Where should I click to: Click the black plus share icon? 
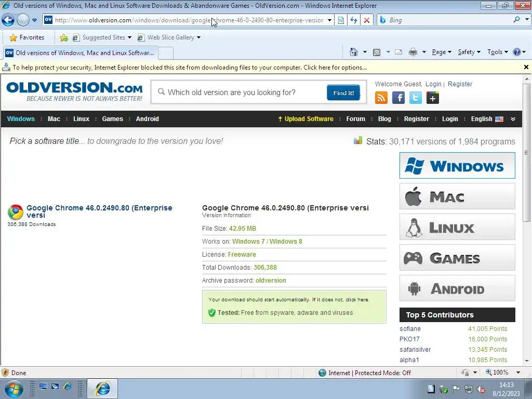pos(433,98)
